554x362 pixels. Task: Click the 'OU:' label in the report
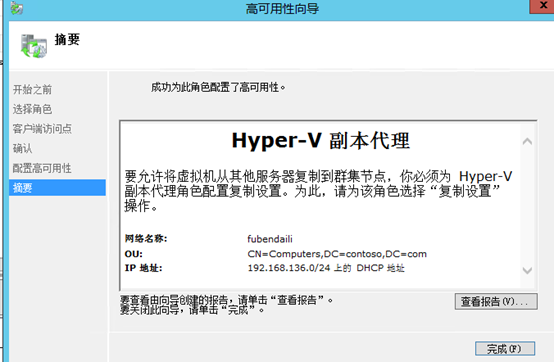coord(134,254)
